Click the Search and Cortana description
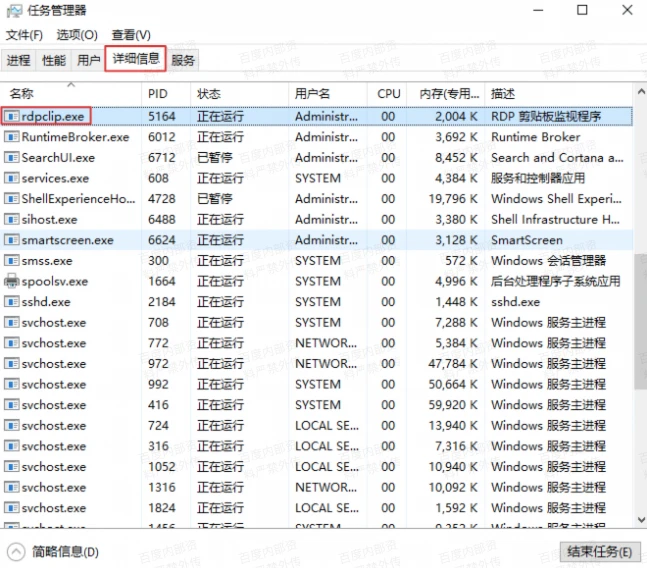Image resolution: width=647 pixels, height=568 pixels. pos(557,158)
